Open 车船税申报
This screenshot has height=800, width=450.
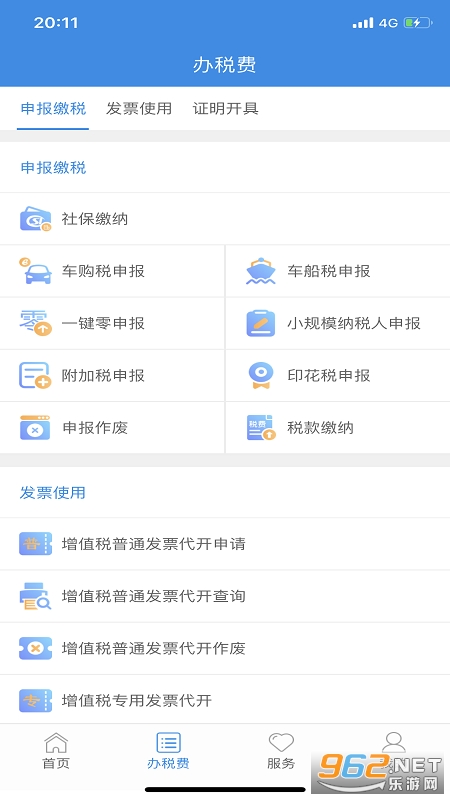tap(338, 271)
